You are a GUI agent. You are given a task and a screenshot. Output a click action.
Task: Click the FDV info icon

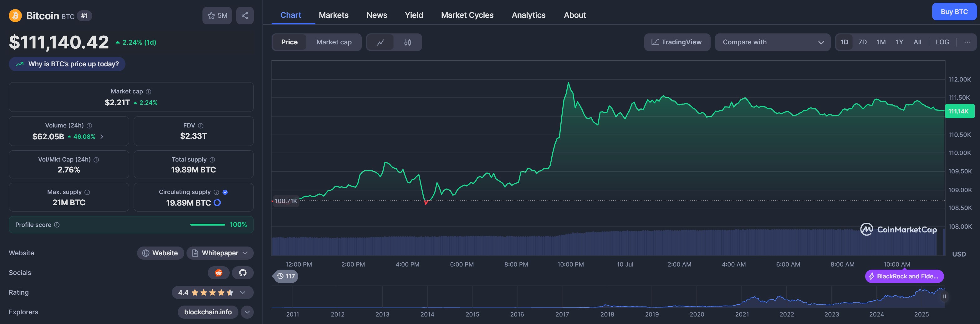[x=201, y=126]
